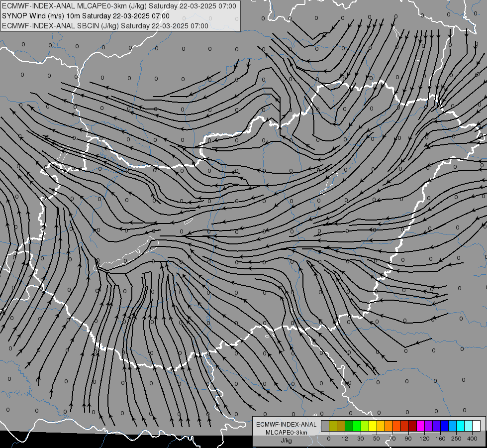Click the gray swatch in the MLCAPE legend
The image size is (487, 448).
325,426
